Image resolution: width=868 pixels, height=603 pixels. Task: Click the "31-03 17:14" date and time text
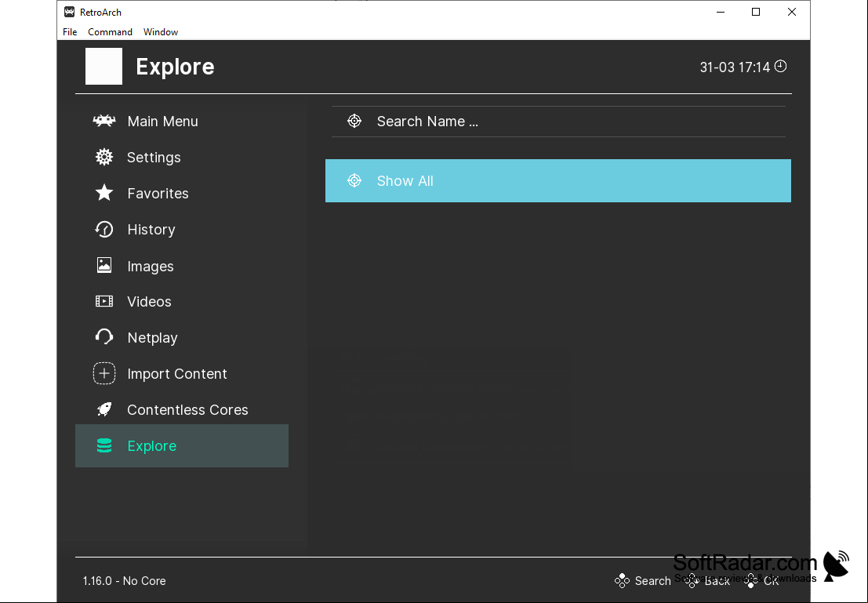735,67
